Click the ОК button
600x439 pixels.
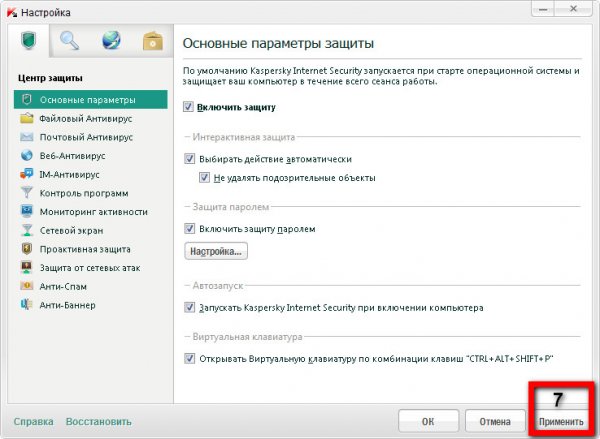tap(428, 421)
